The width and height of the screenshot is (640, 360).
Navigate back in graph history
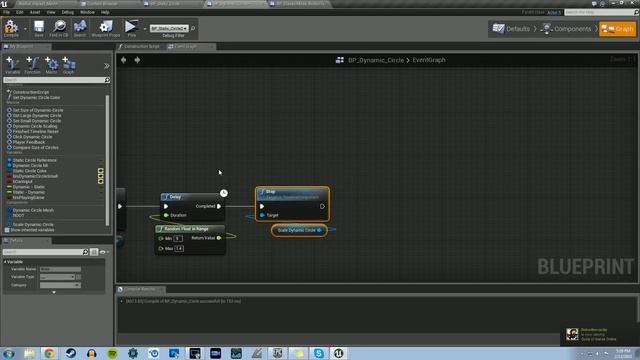(x=123, y=60)
